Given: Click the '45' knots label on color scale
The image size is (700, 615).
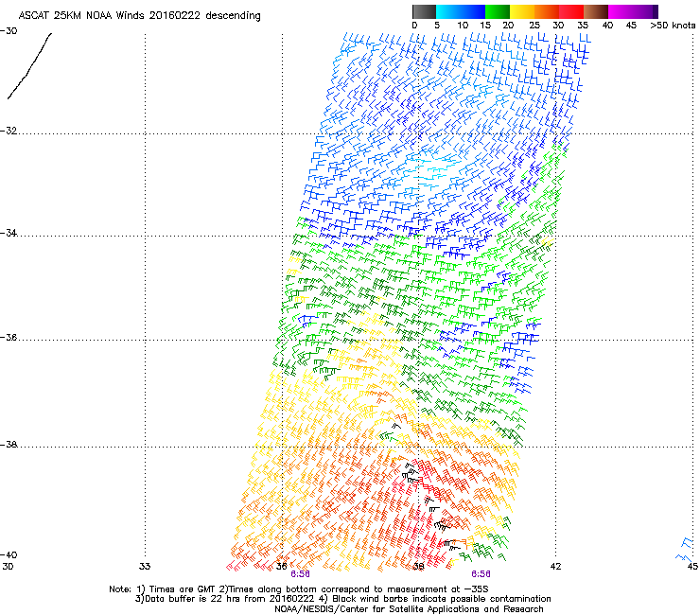Looking at the screenshot, I should 631,26.
